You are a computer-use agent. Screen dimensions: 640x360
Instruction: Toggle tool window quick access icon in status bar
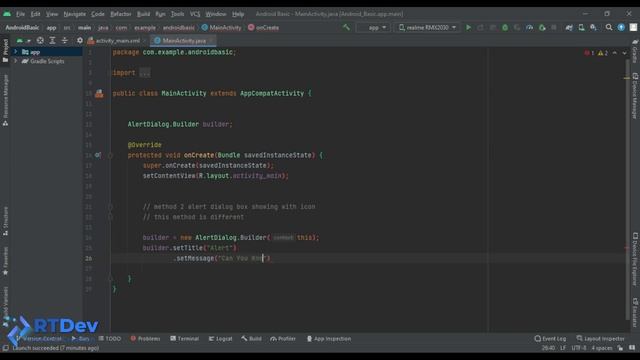(5, 348)
